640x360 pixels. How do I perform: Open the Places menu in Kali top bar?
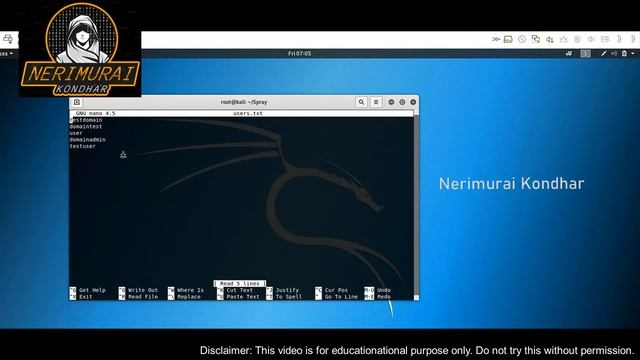point(6,53)
